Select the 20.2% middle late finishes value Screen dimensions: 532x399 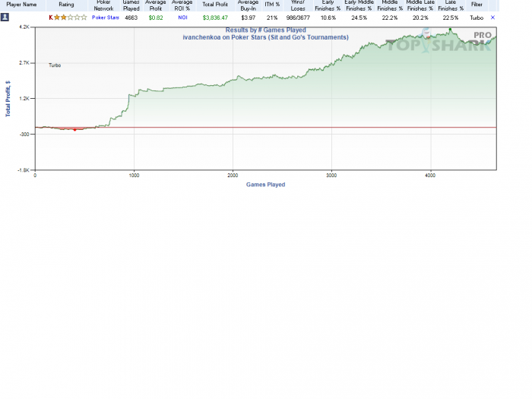coord(420,17)
